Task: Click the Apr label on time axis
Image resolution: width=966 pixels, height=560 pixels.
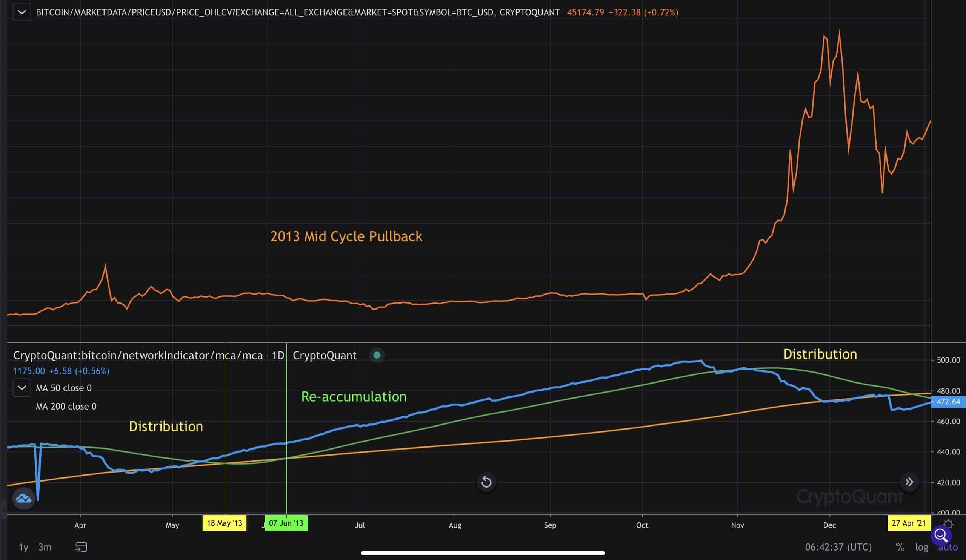Action: coord(80,525)
